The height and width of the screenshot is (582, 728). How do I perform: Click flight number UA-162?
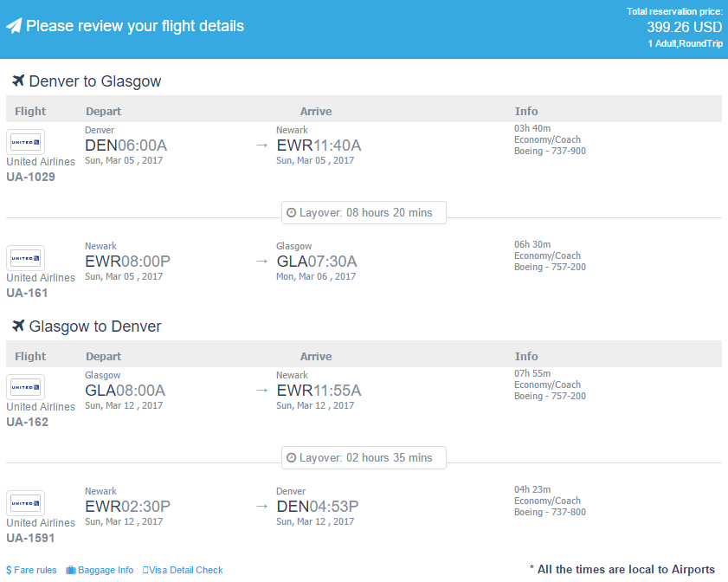tap(28, 422)
